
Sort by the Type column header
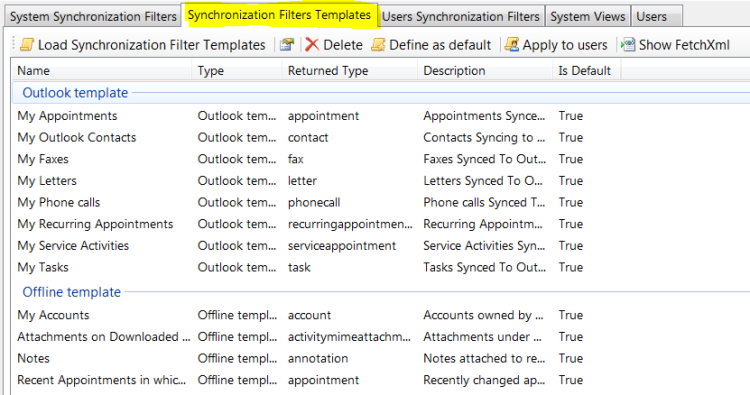pos(237,70)
